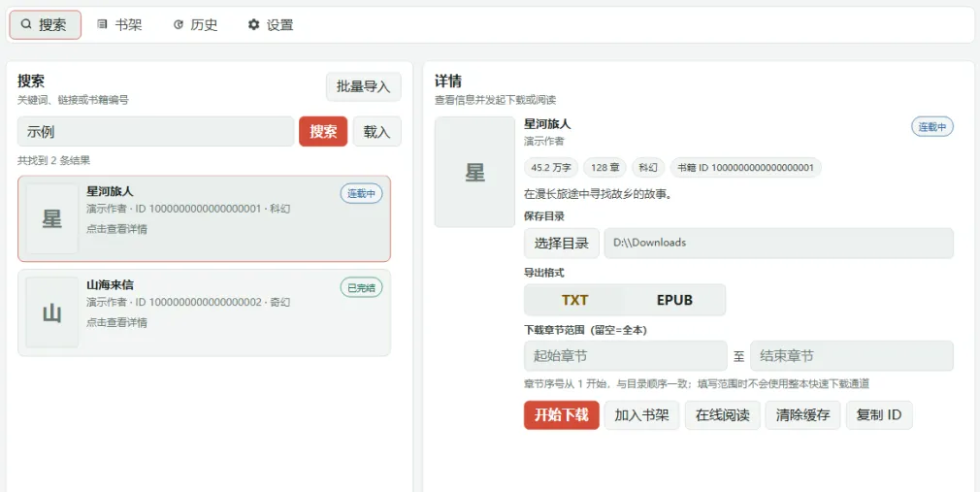Click the large 星 cover in details

[x=474, y=172]
